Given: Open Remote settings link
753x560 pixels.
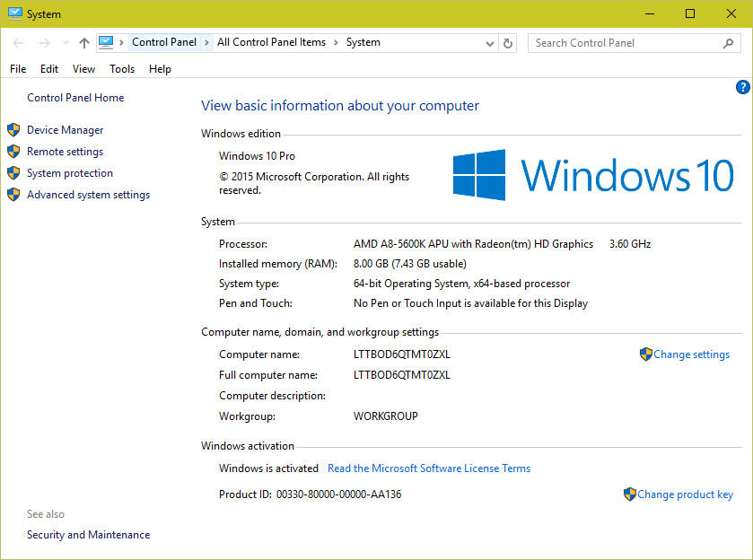Looking at the screenshot, I should 65,152.
